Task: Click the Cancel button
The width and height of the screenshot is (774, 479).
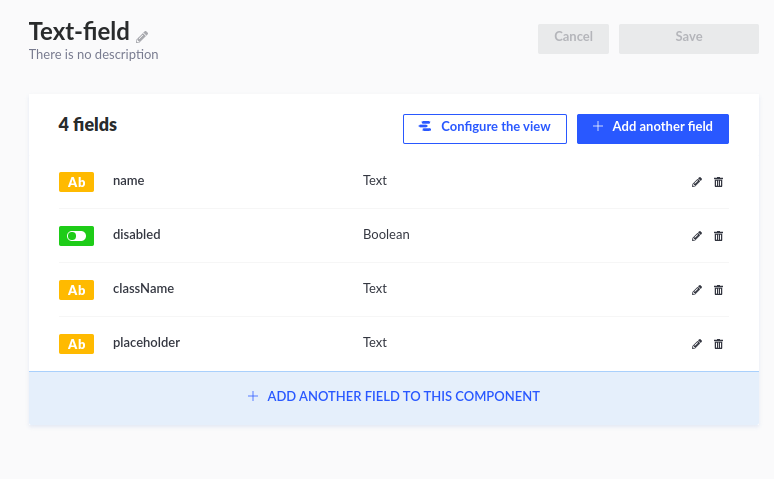Action: (x=573, y=39)
